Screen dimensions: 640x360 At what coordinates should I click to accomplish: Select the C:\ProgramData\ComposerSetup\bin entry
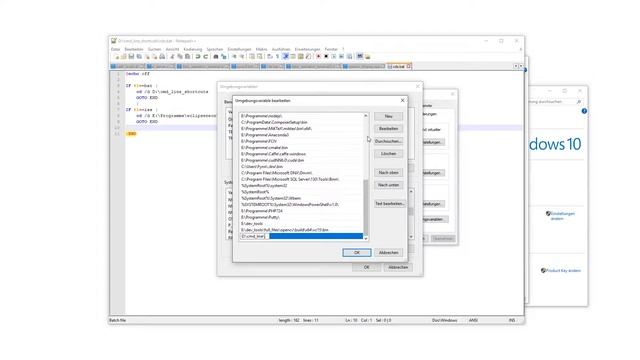(x=301, y=122)
